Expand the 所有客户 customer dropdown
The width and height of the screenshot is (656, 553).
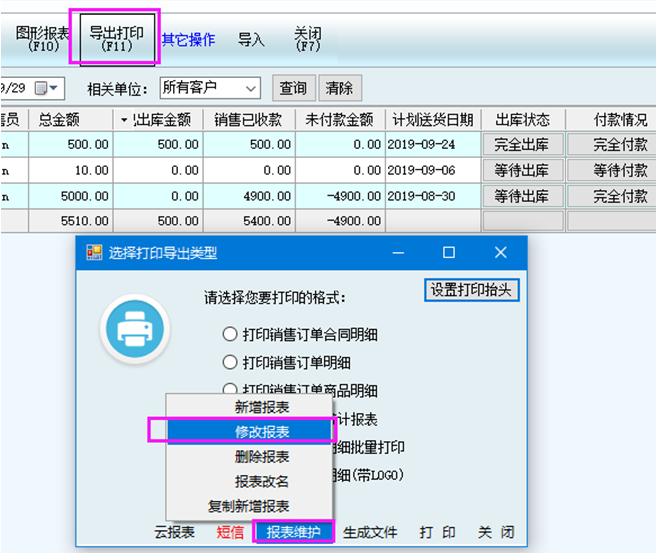pos(250,88)
